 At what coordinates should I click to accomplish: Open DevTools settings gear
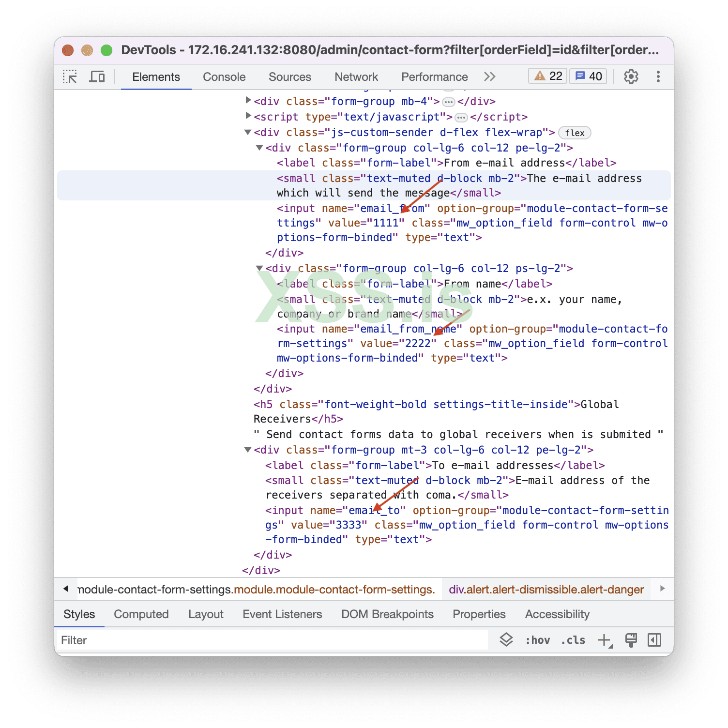tap(631, 76)
